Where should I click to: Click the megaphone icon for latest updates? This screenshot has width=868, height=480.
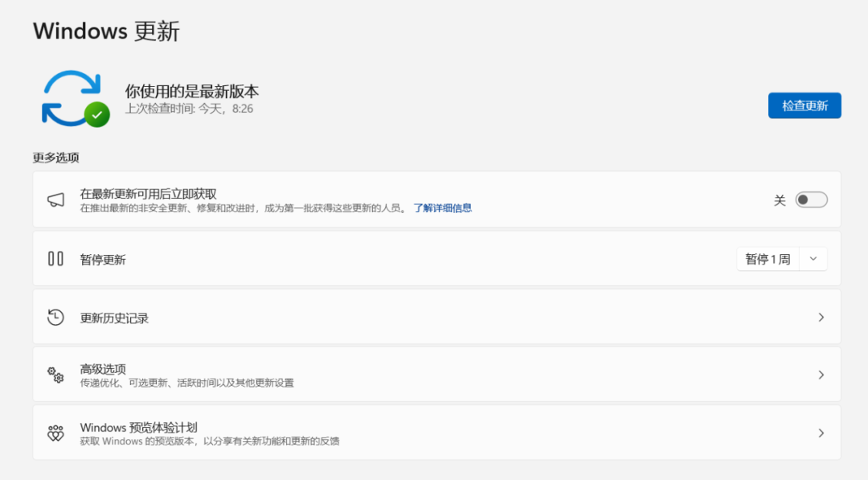(55, 200)
